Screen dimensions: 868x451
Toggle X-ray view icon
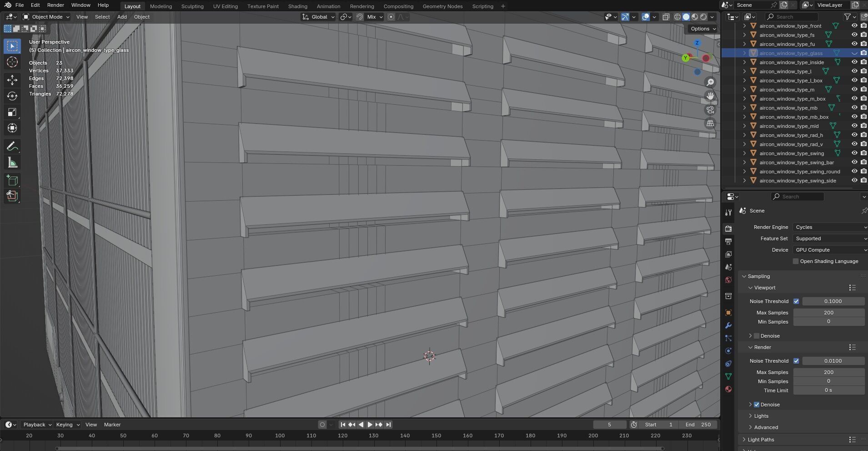tap(666, 17)
